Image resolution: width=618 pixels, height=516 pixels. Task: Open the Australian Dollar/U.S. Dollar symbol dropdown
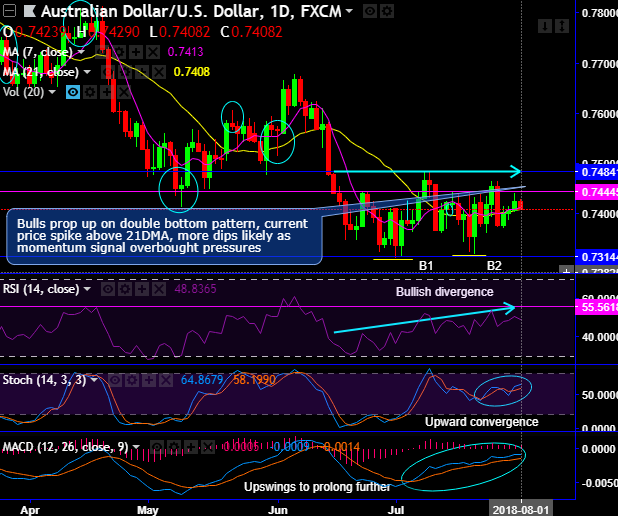point(349,11)
